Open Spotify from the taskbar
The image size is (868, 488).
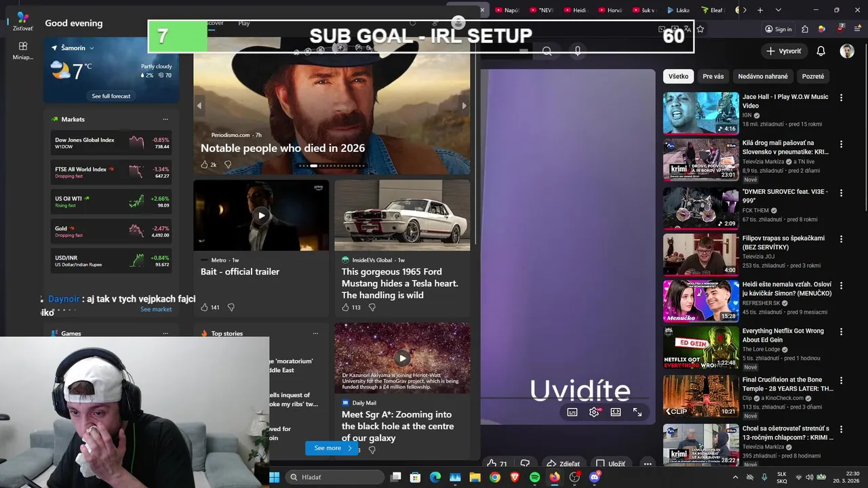(x=534, y=477)
